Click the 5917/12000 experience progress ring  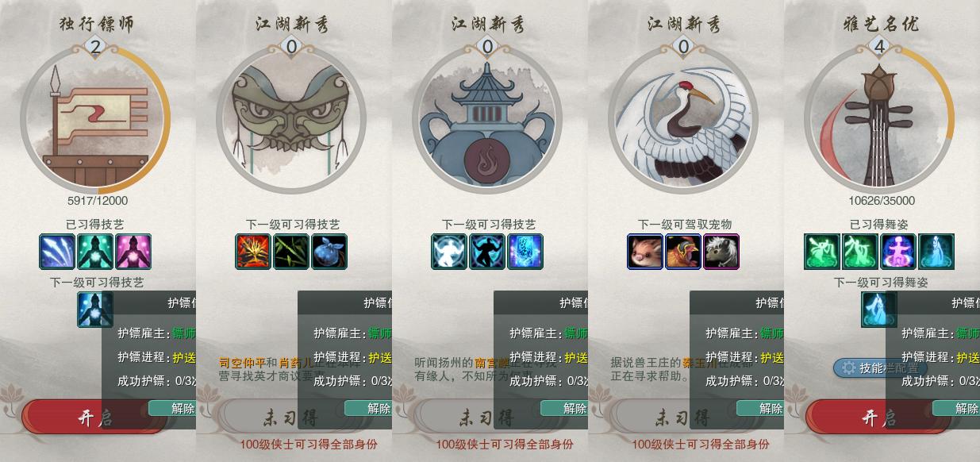point(95,120)
